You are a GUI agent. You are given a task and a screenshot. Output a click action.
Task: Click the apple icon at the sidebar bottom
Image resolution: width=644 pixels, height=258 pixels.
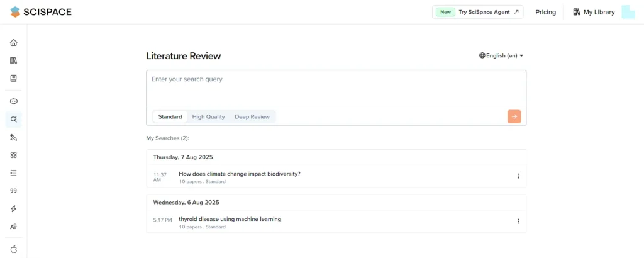coord(14,249)
